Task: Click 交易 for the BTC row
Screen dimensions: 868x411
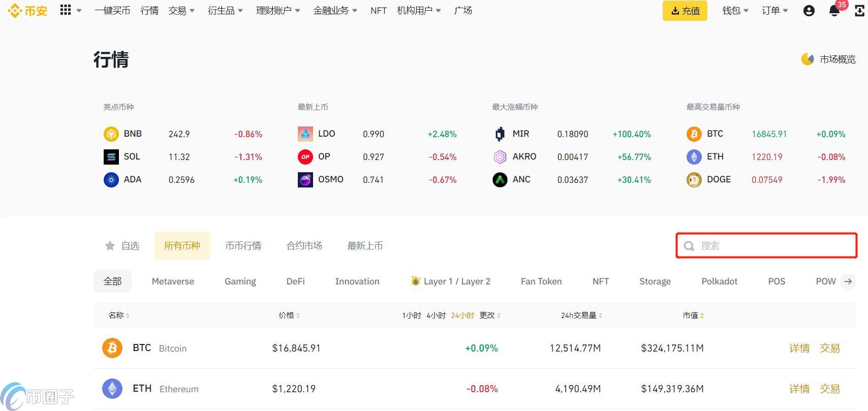Action: [829, 348]
